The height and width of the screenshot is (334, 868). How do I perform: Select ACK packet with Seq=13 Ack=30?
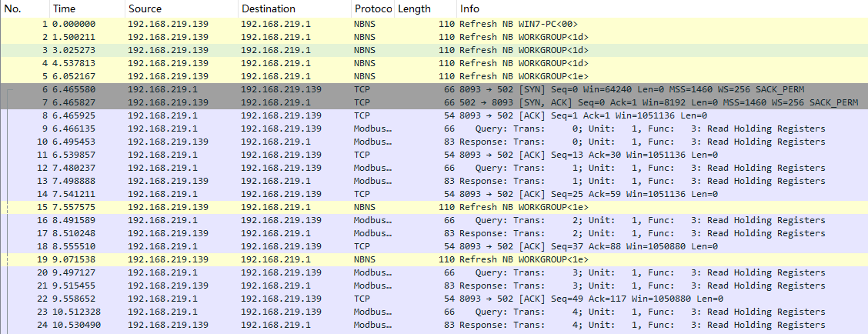(434, 155)
